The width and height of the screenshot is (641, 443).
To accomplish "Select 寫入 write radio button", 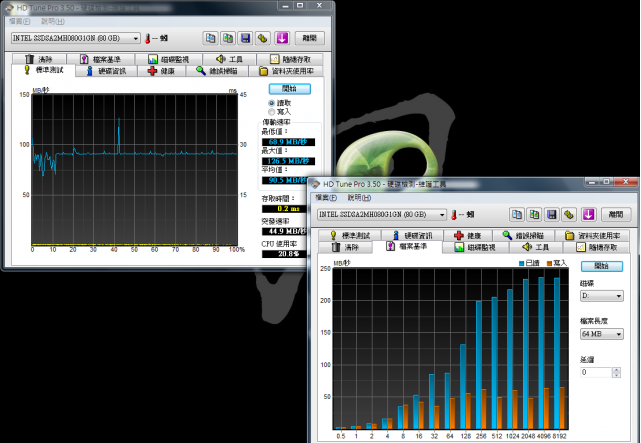I will [x=271, y=112].
